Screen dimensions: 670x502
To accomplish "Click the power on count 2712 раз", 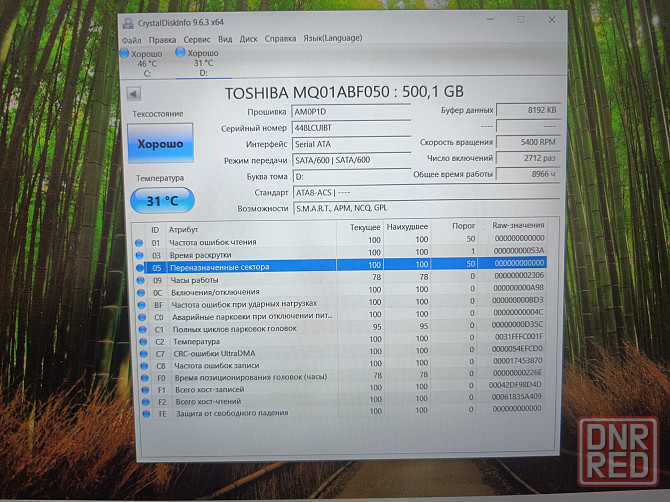I will 528,158.
